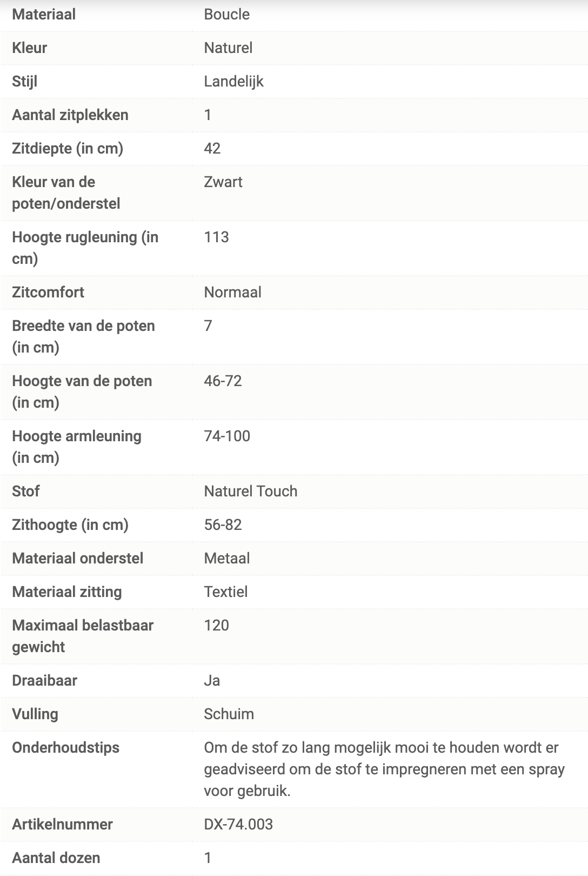Click the Metaal onderstel value
Image resolution: width=588 pixels, height=876 pixels.
[x=227, y=558]
